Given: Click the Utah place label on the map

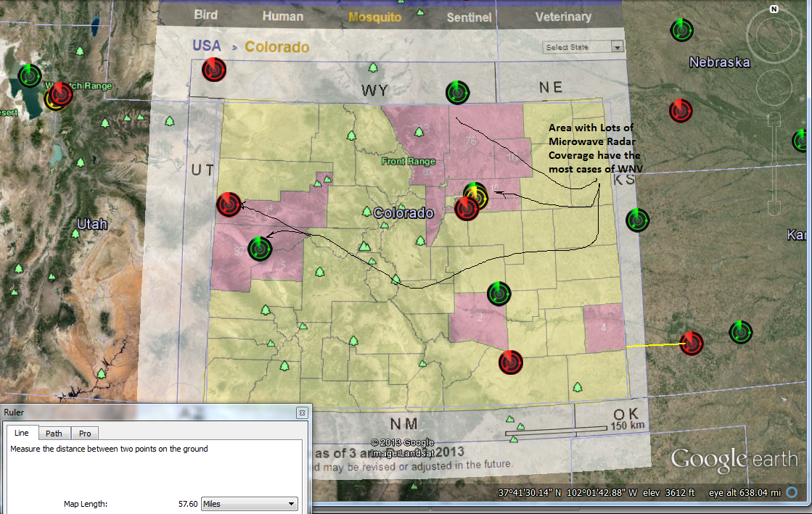Looking at the screenshot, I should (x=92, y=224).
